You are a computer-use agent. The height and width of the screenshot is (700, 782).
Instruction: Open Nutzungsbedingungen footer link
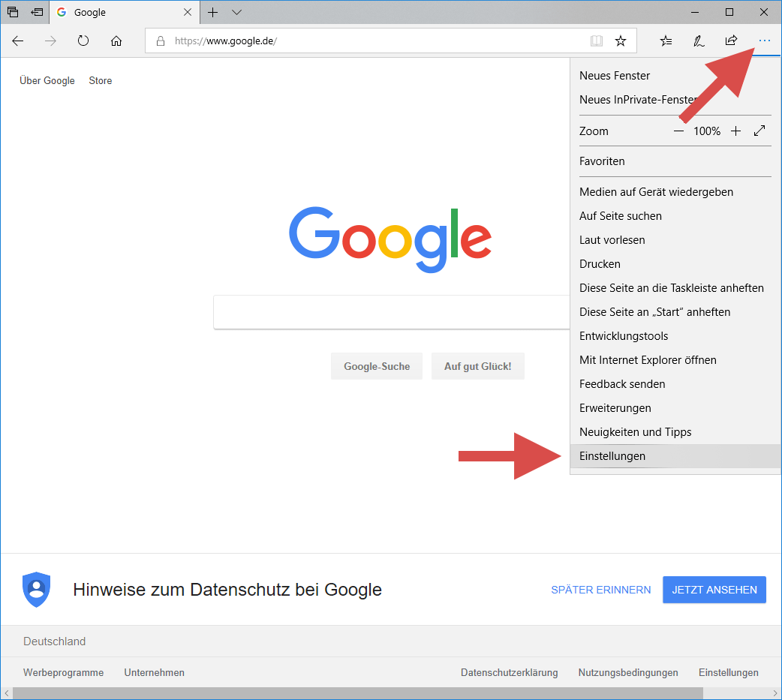(628, 672)
